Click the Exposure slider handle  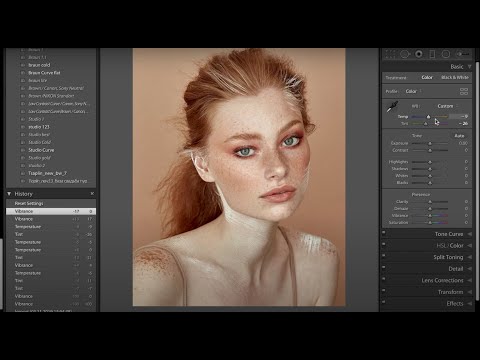[x=430, y=143]
